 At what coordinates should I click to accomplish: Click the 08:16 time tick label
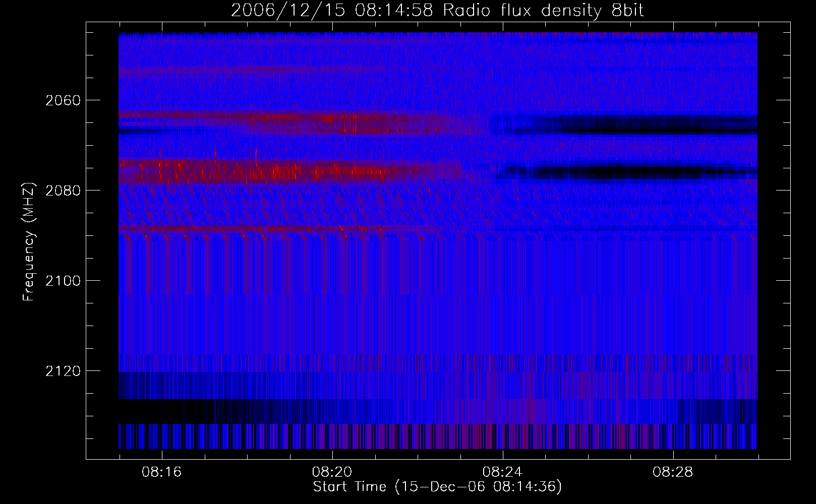[162, 472]
